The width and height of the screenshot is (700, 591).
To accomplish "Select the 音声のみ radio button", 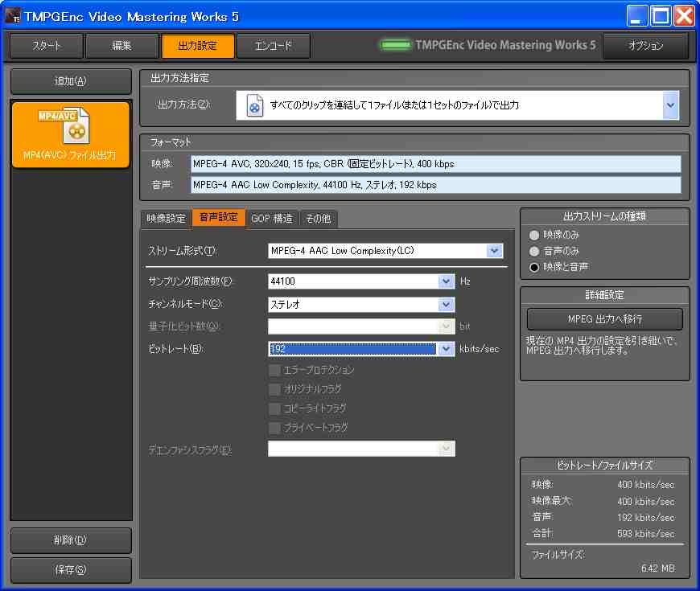I will point(533,251).
